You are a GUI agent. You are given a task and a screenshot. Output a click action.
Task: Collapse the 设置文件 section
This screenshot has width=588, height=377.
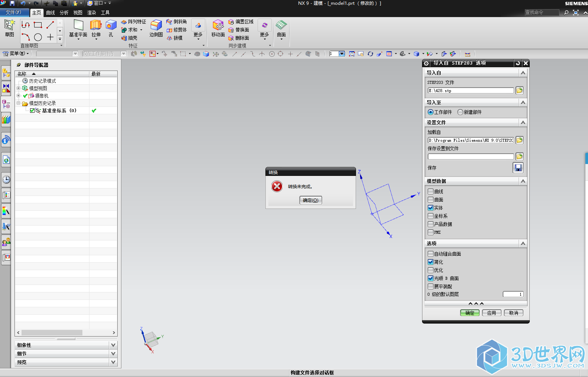[x=523, y=122]
